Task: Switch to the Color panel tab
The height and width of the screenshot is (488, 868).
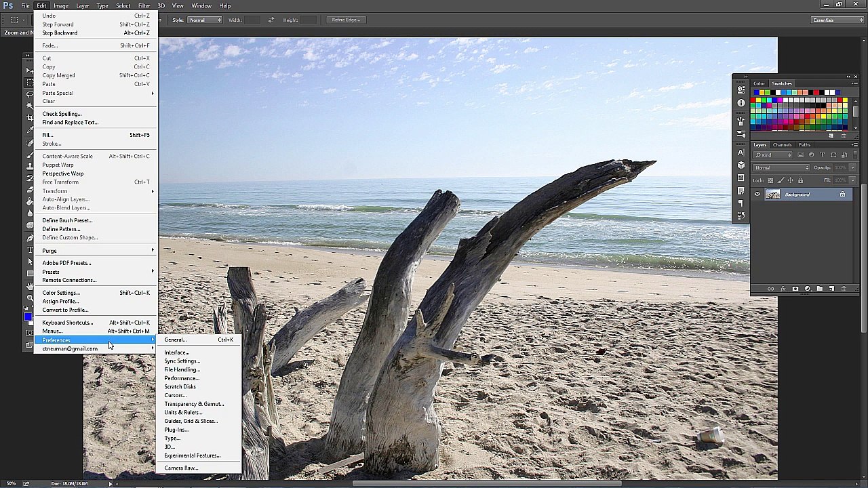Action: [x=759, y=83]
